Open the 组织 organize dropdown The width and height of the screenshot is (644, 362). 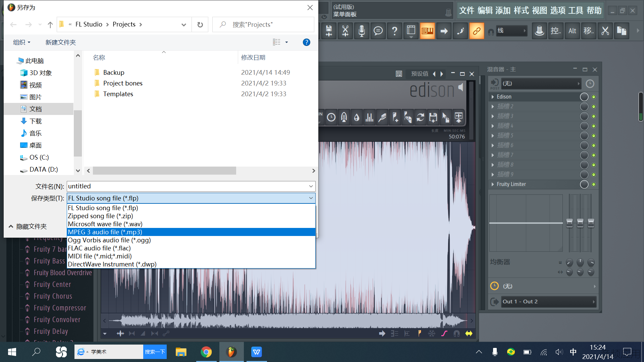(x=21, y=42)
